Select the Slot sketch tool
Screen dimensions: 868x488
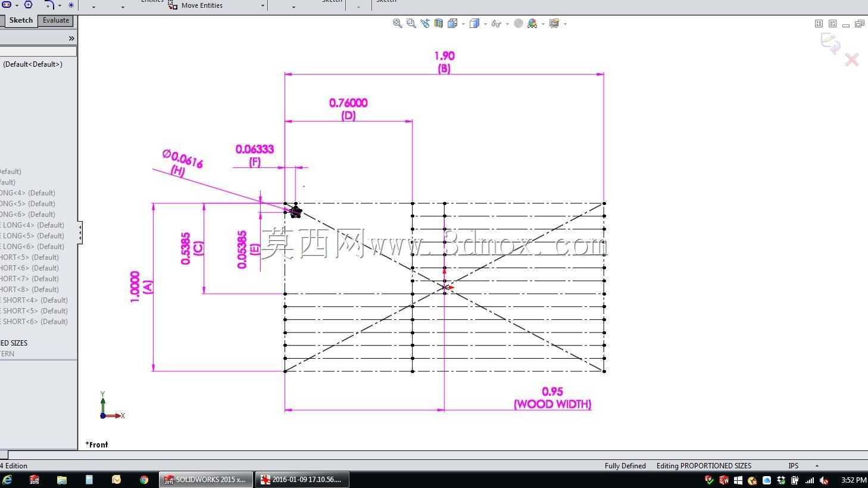(6, 4)
